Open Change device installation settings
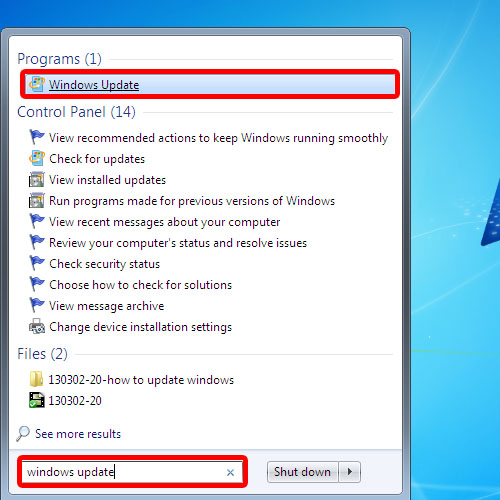The image size is (500, 500). [x=140, y=327]
